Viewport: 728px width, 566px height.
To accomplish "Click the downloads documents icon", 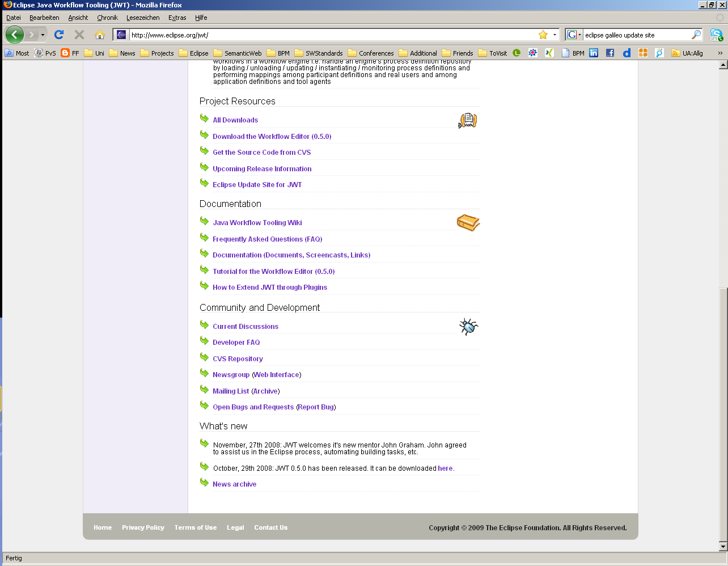I will click(x=468, y=120).
